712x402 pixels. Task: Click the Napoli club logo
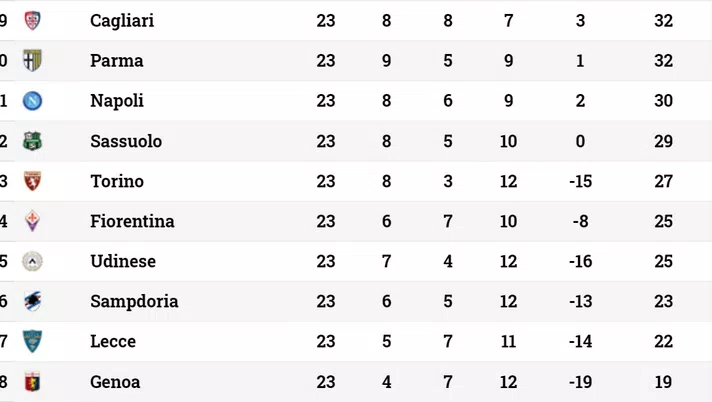pyautogui.click(x=32, y=100)
